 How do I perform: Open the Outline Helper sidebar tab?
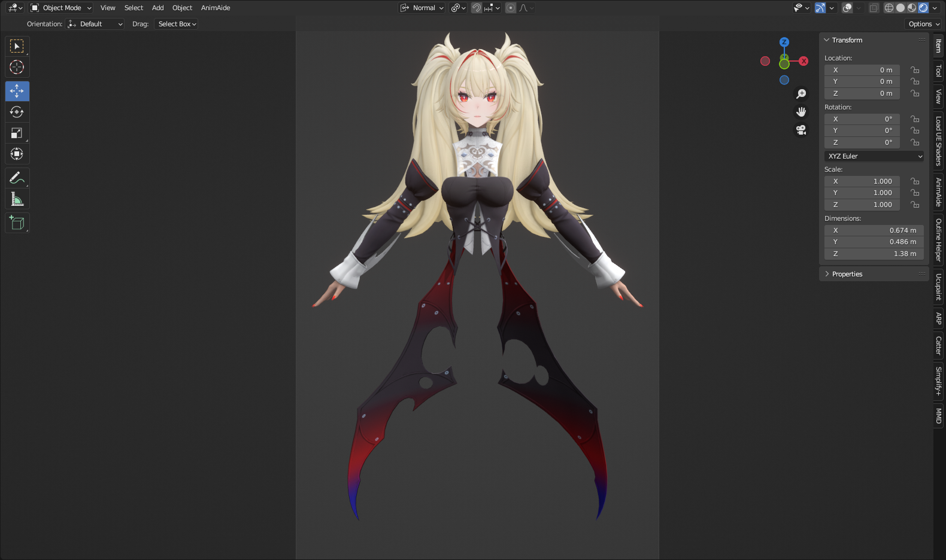click(939, 240)
